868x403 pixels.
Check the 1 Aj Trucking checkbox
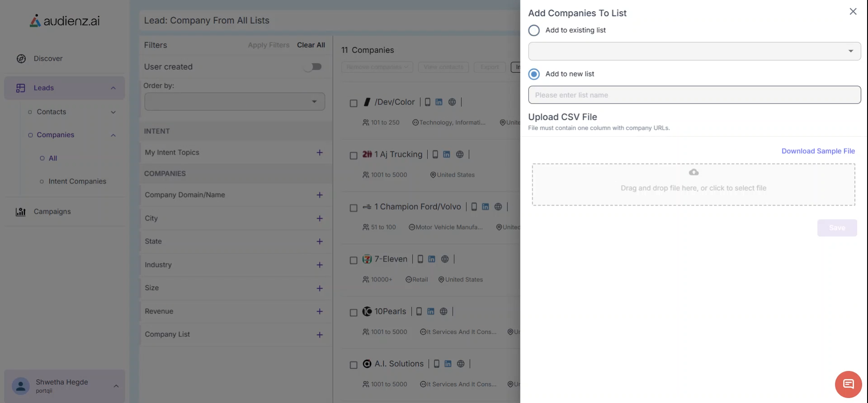click(x=354, y=155)
